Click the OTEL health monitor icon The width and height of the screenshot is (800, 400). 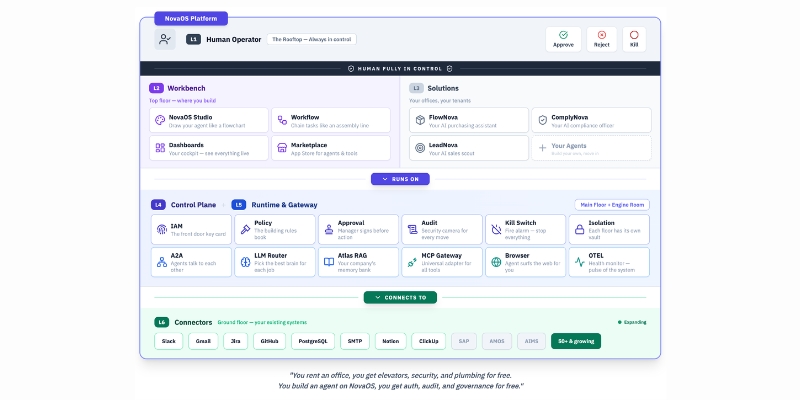click(x=578, y=262)
